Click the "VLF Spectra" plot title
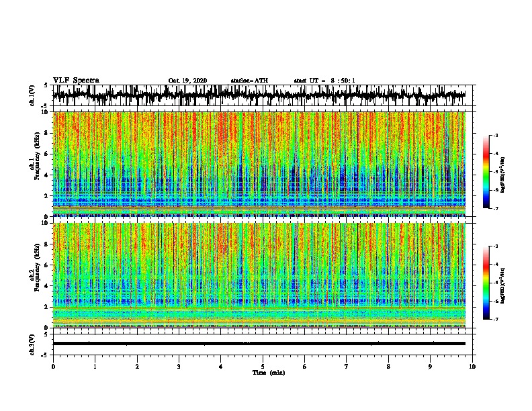Viewport: 532px width, 411px height. (76, 81)
